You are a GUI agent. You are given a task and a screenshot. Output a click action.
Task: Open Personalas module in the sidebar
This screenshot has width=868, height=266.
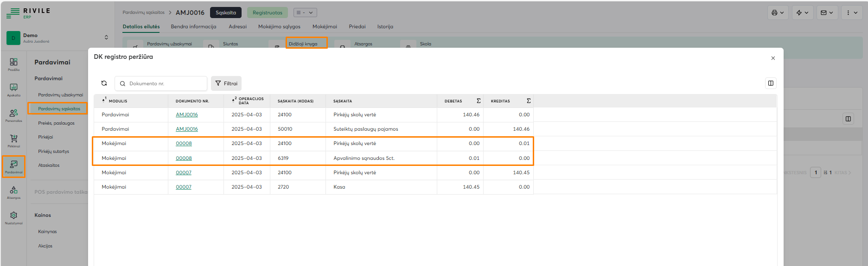click(14, 115)
